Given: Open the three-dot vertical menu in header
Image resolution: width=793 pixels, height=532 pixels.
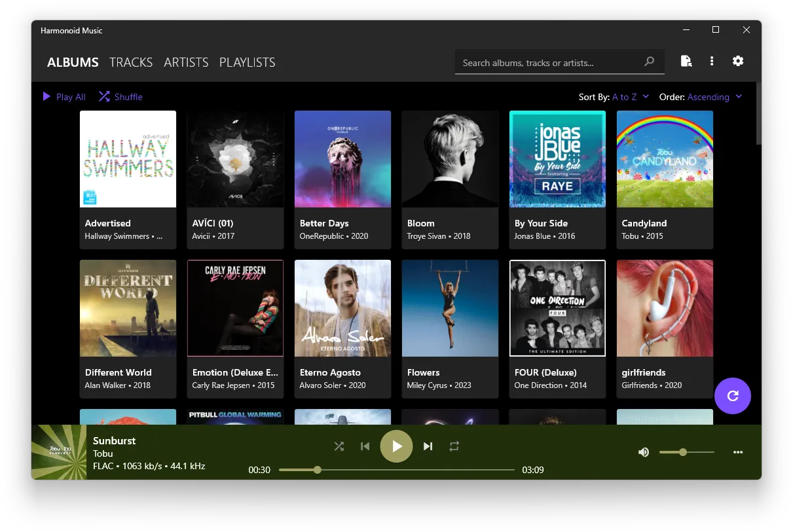Looking at the screenshot, I should coord(712,61).
